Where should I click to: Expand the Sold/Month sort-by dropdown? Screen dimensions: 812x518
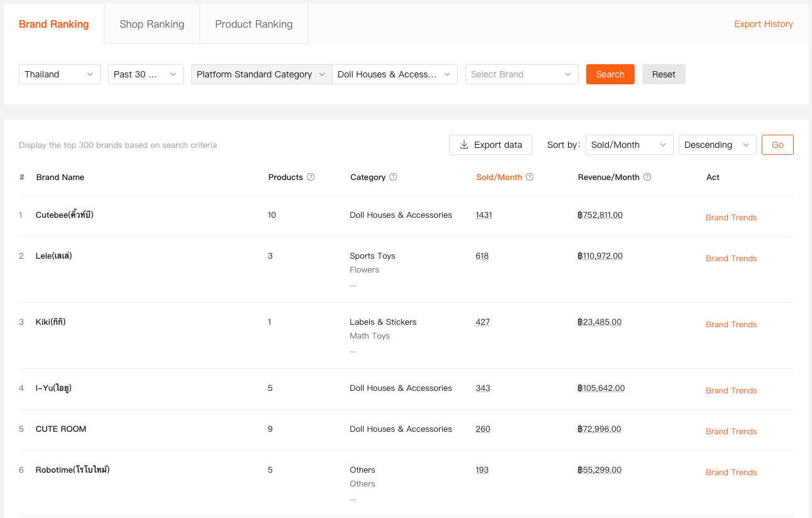pyautogui.click(x=628, y=145)
